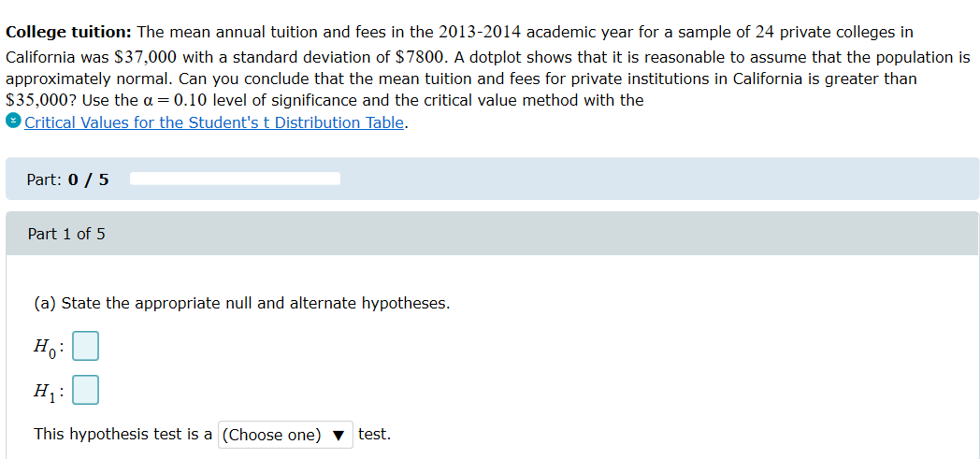Click the bold 'College tuition:' heading

point(69,33)
